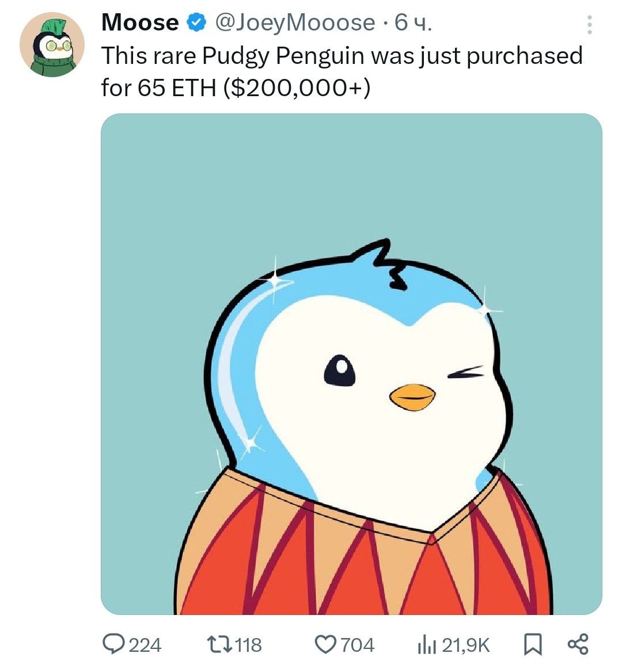Click the penguin's orange beak in image
This screenshot has width=622, height=672.
[412, 398]
